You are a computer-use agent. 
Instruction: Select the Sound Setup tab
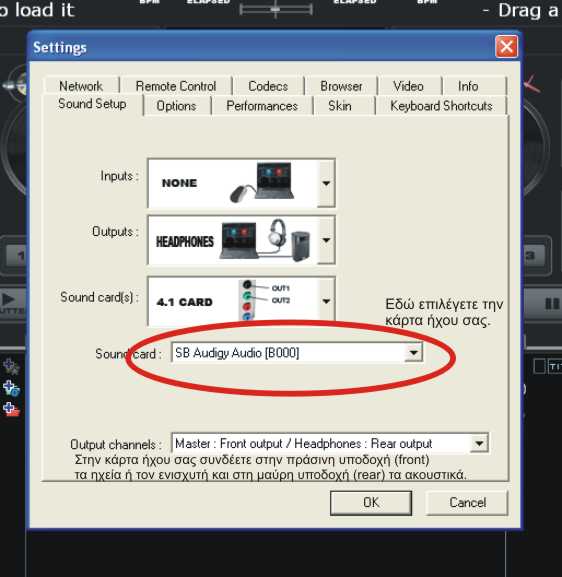92,104
